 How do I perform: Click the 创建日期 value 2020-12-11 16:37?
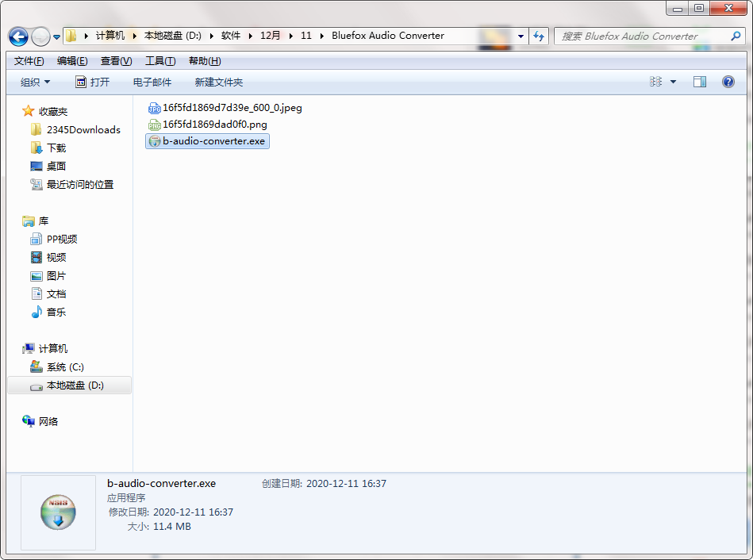(x=346, y=484)
